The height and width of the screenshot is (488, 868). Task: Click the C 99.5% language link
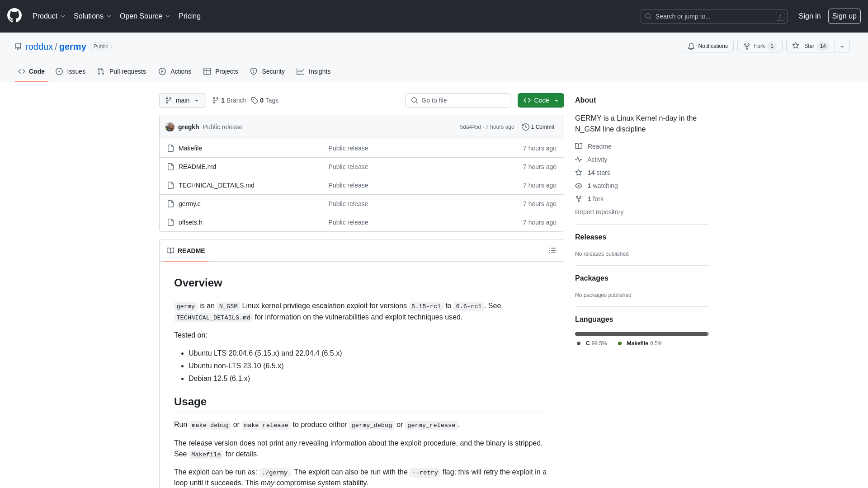[592, 343]
